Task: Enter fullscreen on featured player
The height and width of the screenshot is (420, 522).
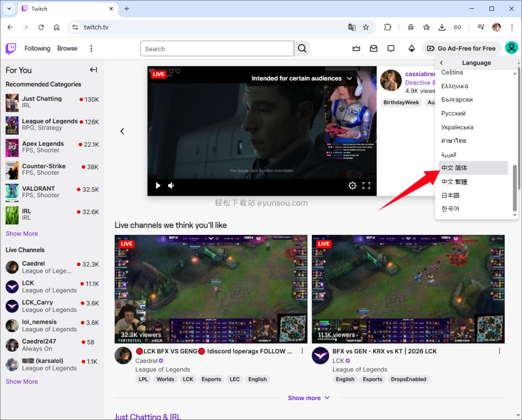Action: [x=366, y=186]
